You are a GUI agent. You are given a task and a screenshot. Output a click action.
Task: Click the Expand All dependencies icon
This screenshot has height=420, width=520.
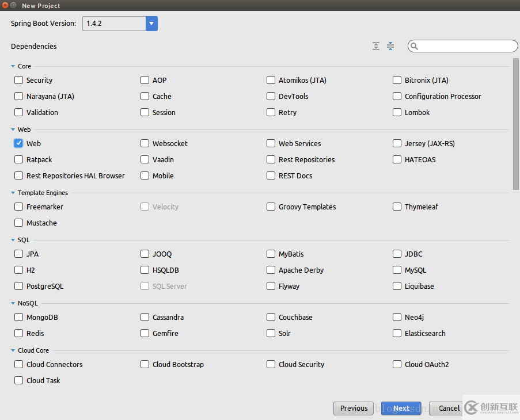376,46
